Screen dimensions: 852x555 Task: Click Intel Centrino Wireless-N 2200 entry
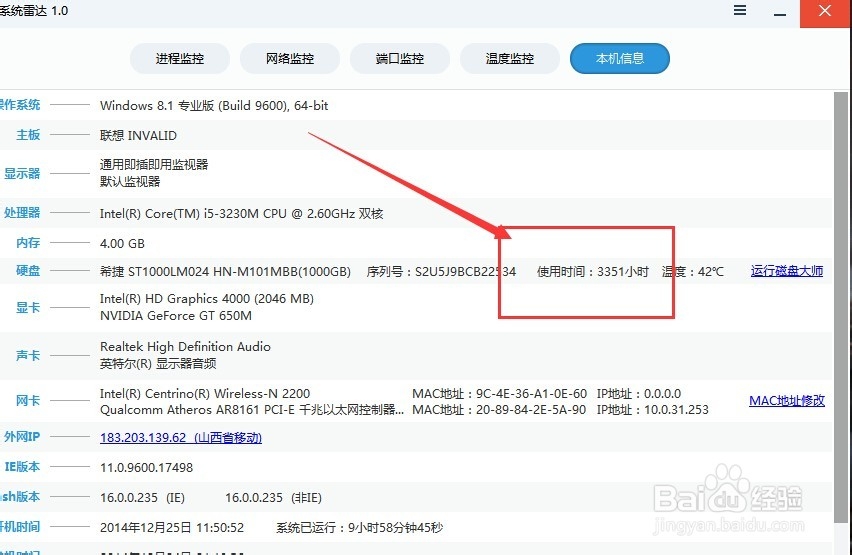[x=205, y=394]
